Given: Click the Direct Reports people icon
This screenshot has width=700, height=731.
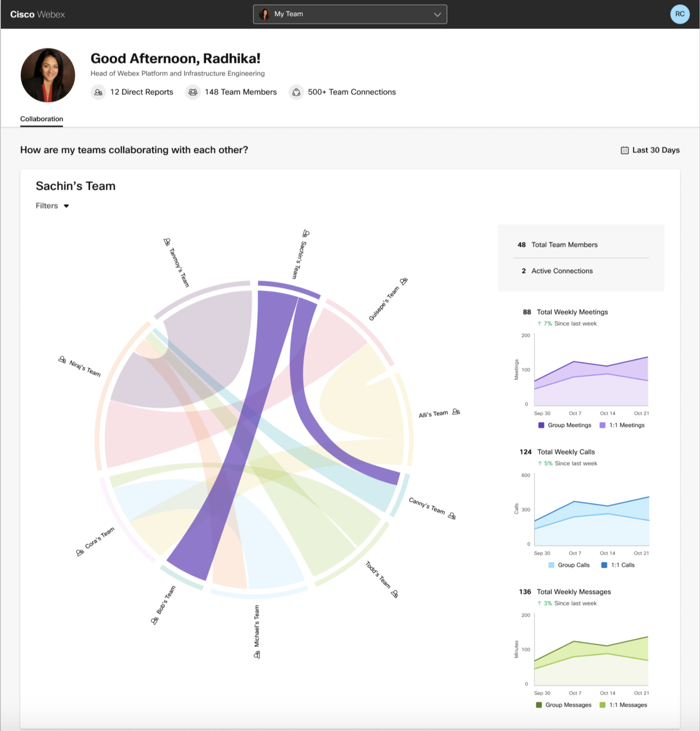Looking at the screenshot, I should [98, 92].
